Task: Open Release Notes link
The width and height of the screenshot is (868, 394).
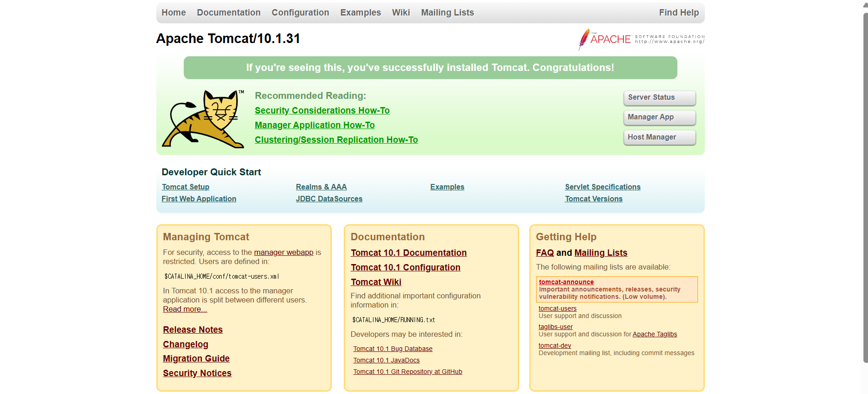Action: click(193, 329)
